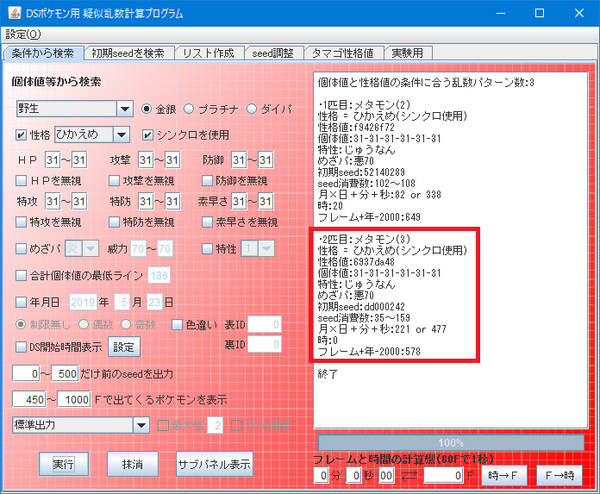Click the centisecond field showing 00

[386, 476]
